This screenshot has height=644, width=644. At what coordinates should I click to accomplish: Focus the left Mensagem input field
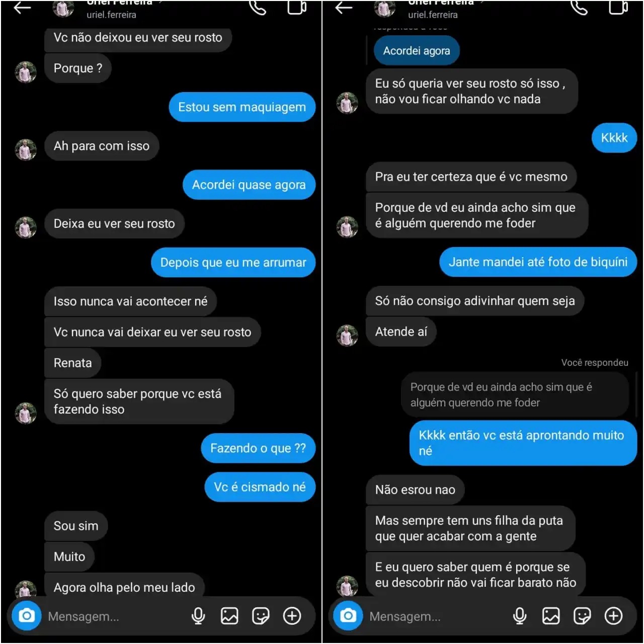pos(116,616)
